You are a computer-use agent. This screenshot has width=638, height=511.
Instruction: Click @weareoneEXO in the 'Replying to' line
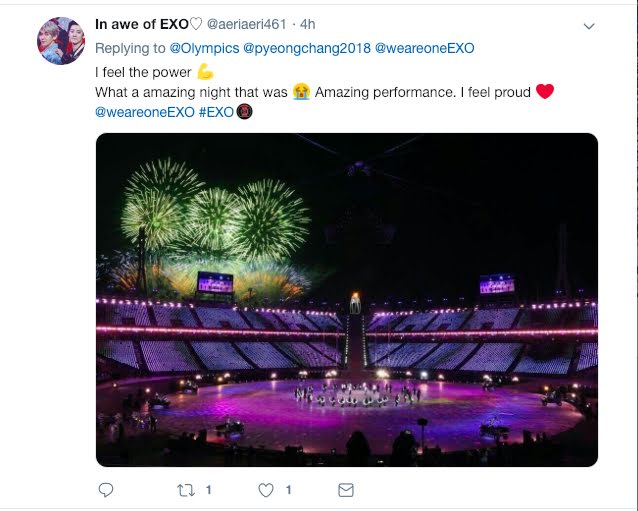coord(425,48)
